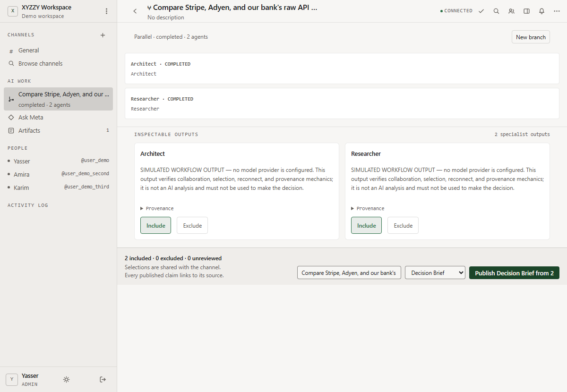This screenshot has height=392, width=567.
Task: Select the Compare Stripe, Adyen workflow item
Action: [58, 99]
